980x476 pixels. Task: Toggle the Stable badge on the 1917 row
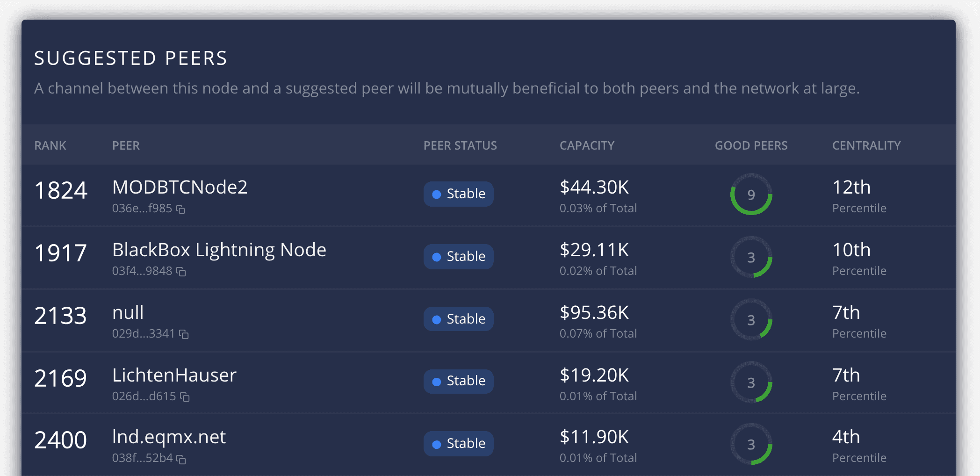click(x=458, y=256)
